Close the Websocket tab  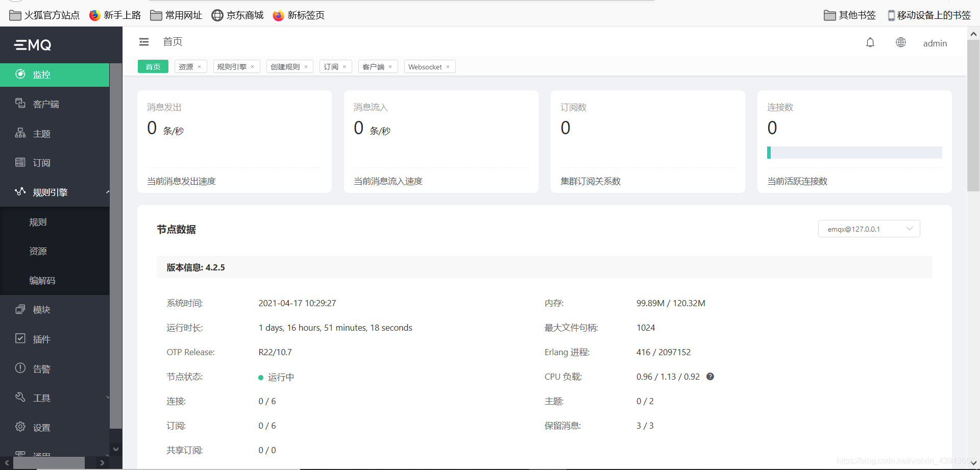pos(448,67)
